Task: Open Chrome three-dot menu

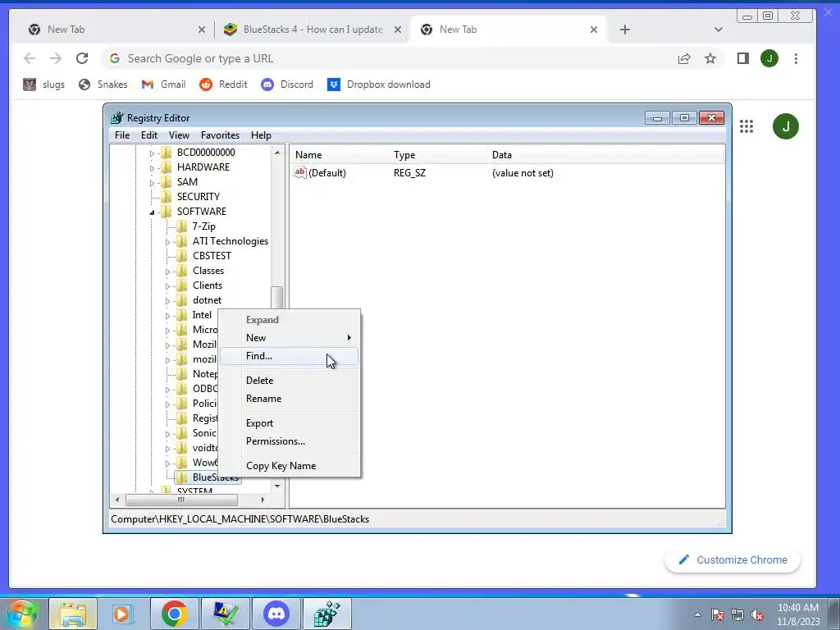Action: tap(796, 58)
